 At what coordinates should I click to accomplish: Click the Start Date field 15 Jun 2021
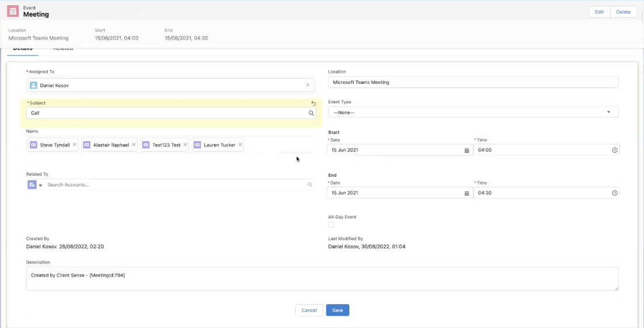point(400,150)
